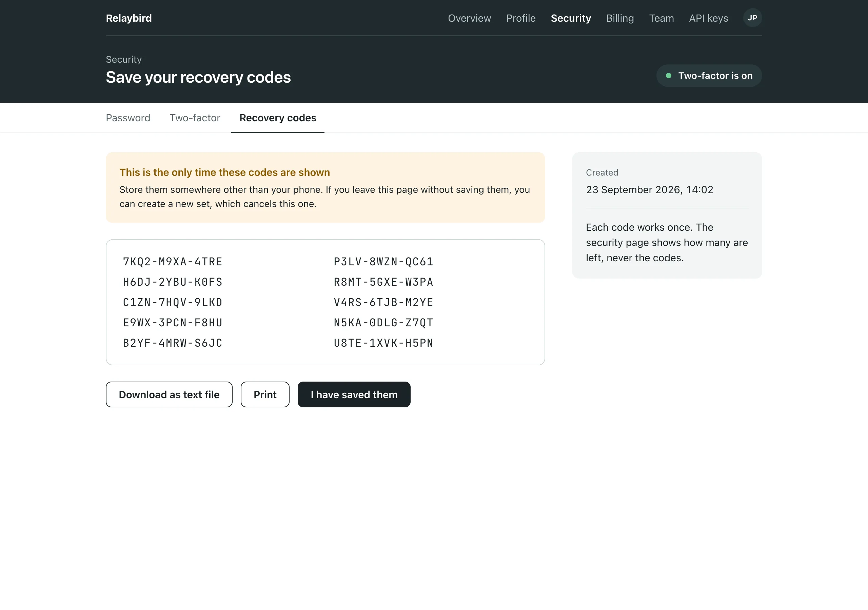Open the JP user avatar menu

pyautogui.click(x=752, y=18)
